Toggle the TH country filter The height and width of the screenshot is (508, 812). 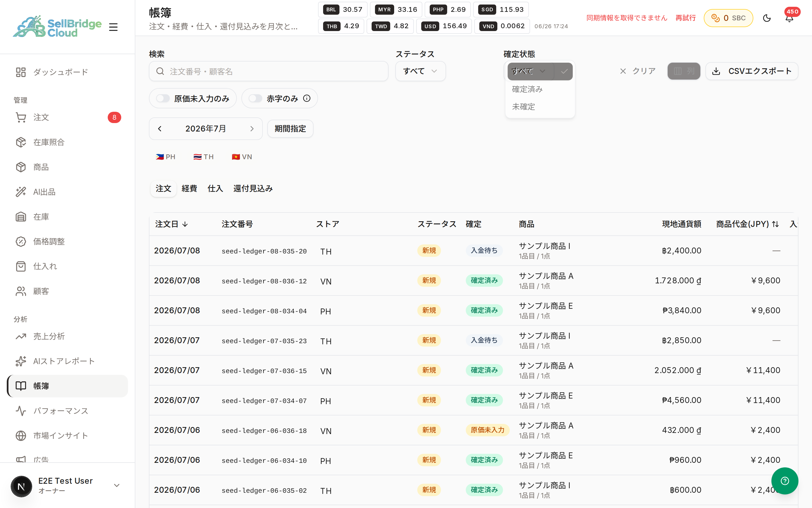(203, 157)
